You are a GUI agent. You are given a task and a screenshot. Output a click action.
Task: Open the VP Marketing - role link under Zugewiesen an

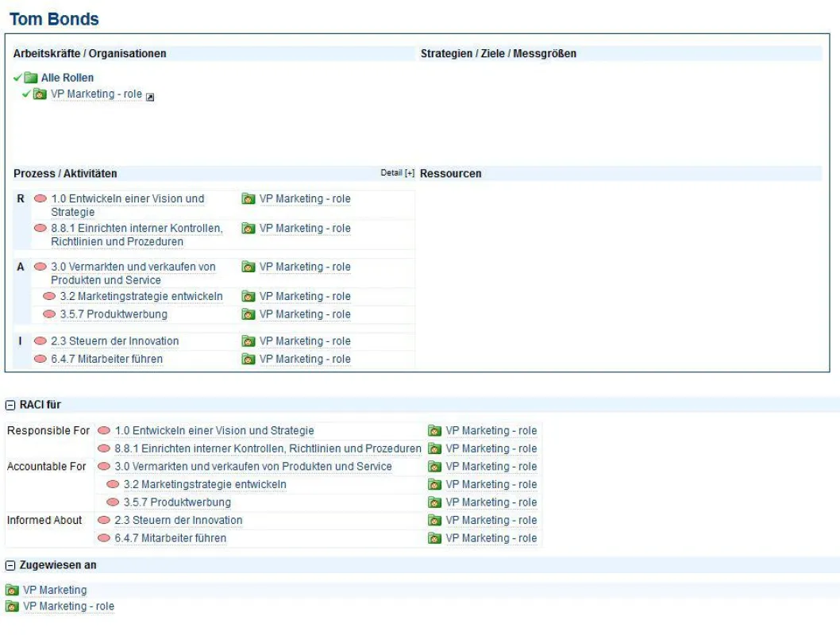[68, 606]
